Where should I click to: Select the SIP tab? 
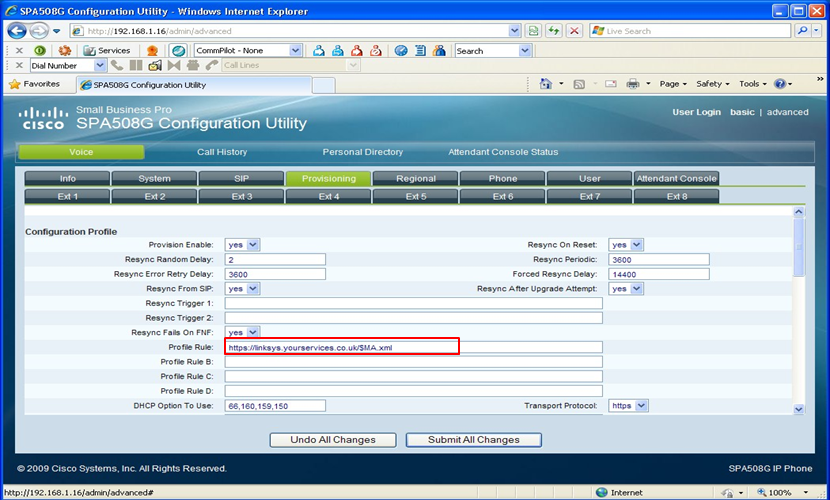tap(241, 179)
